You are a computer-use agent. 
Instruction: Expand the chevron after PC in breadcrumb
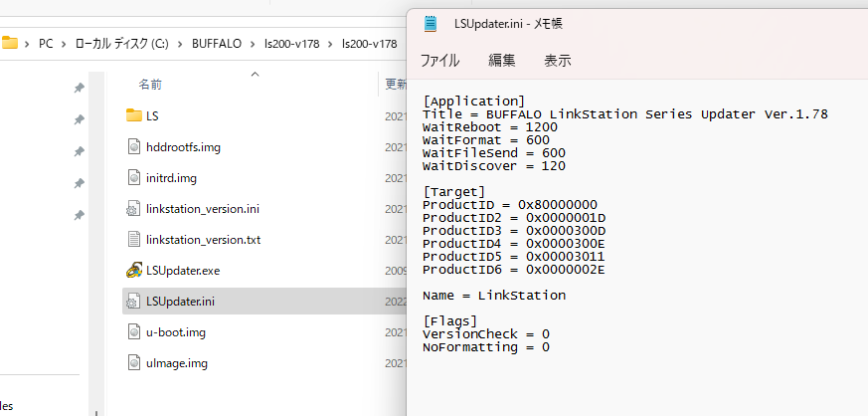(65, 43)
